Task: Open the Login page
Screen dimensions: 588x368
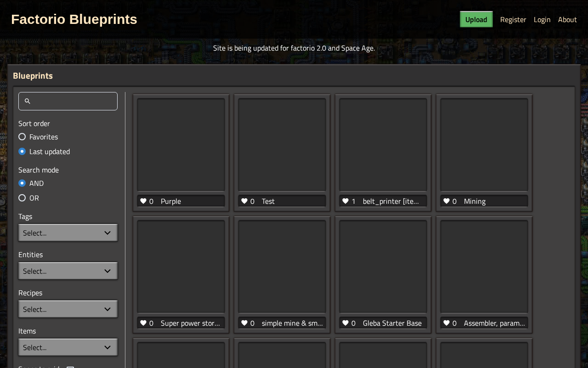Action: click(542, 19)
